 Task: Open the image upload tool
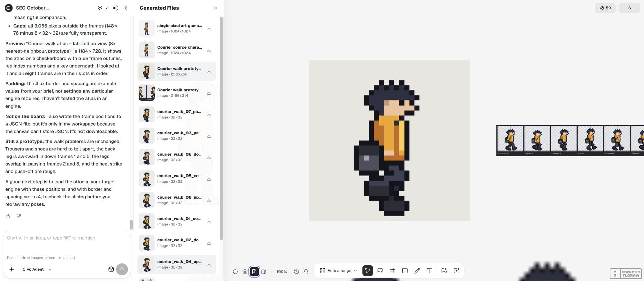coord(380,271)
